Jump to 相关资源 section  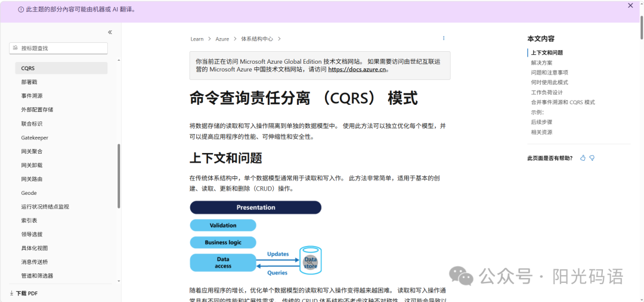tap(541, 132)
